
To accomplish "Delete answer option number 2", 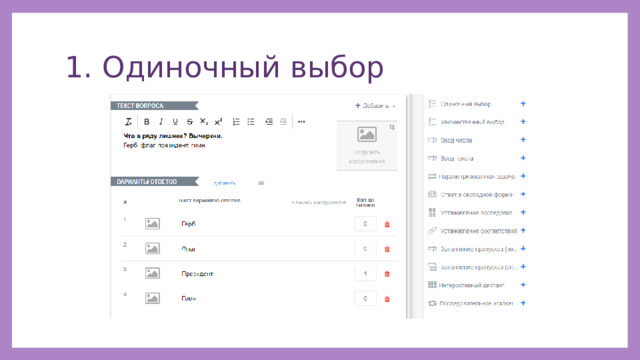I will [x=387, y=249].
